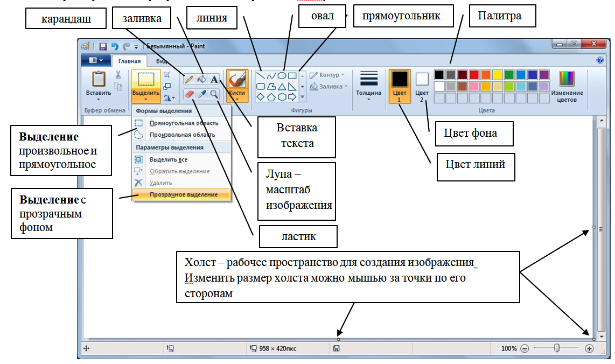
Task: Save the image with the floppy disk icon
Action: click(x=103, y=46)
